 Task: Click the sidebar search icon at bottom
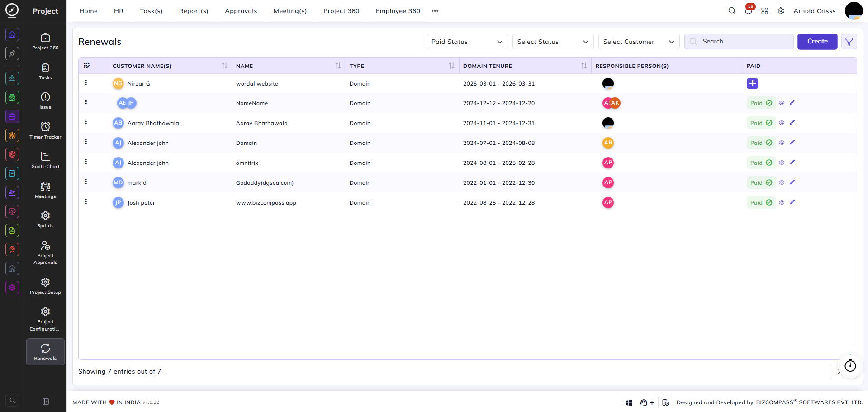(x=13, y=400)
